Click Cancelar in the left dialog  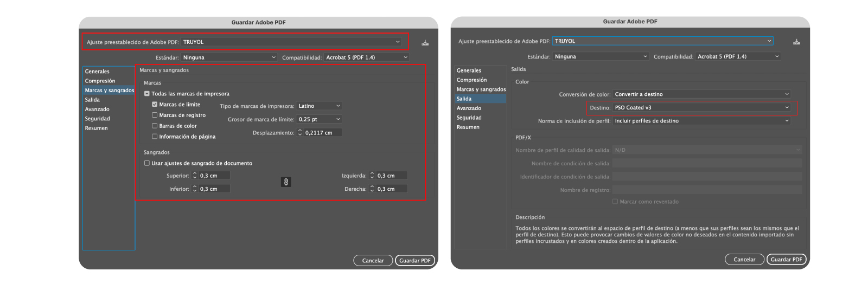pyautogui.click(x=373, y=261)
